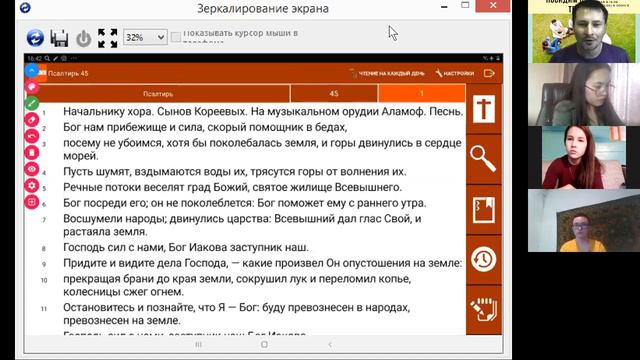Select the woman with glasses video tile

(584, 94)
